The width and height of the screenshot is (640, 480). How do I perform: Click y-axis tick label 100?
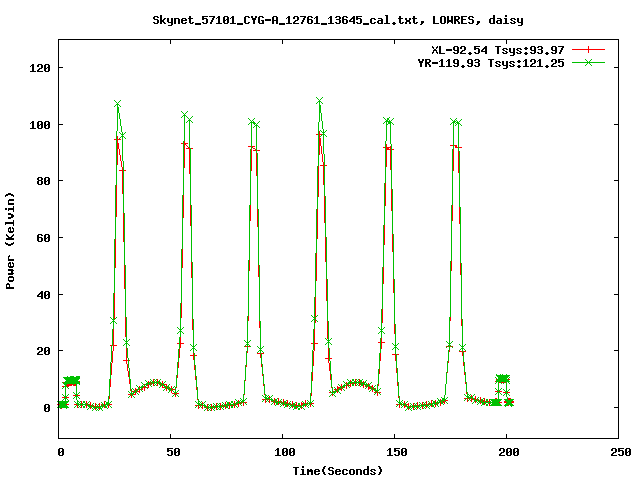(x=40, y=124)
